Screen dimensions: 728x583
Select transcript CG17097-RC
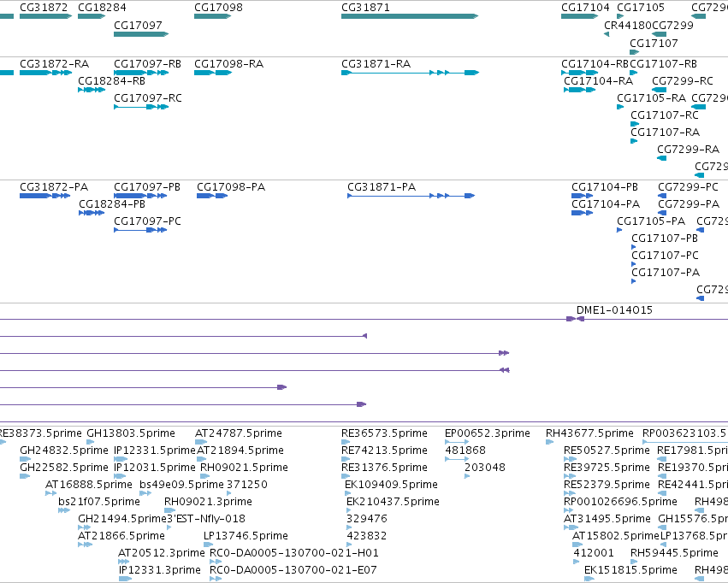(141, 107)
